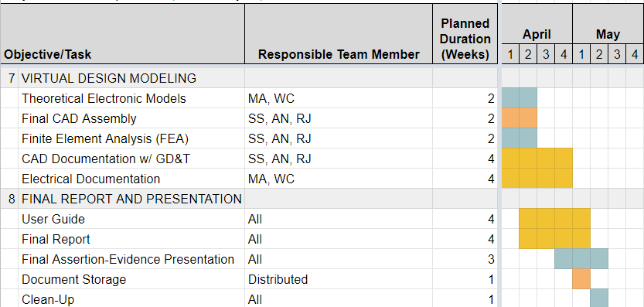Screen dimensions: 644x307
Task: Click the 'April' month header cell
Action: point(537,25)
